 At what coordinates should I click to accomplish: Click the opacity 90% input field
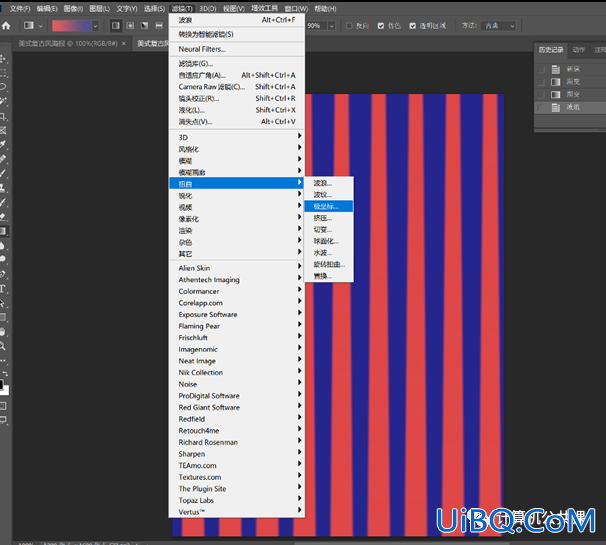click(x=317, y=26)
